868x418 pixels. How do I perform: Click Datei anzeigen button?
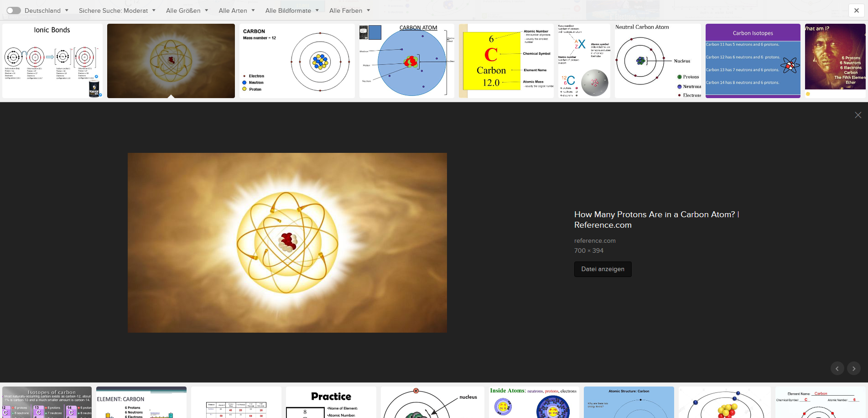click(x=603, y=269)
